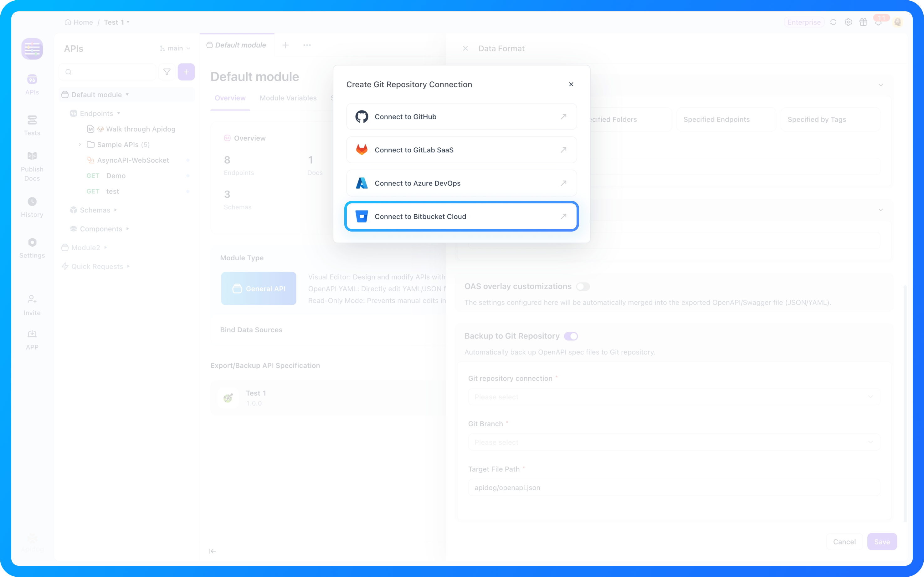Viewport: 924px width, 577px height.
Task: Choose Connect to GitLab SaaS
Action: tap(461, 150)
